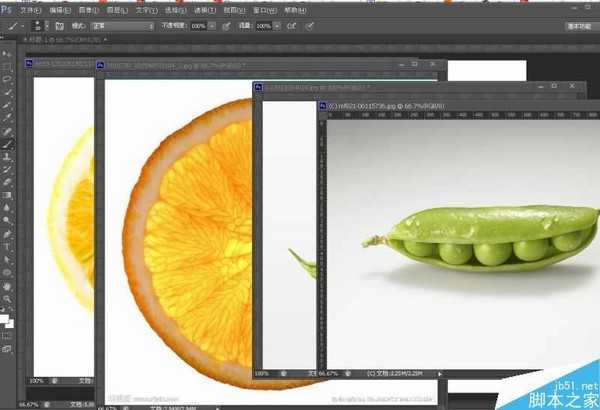Open the 模式 blending mode dropdown

pyautogui.click(x=118, y=26)
